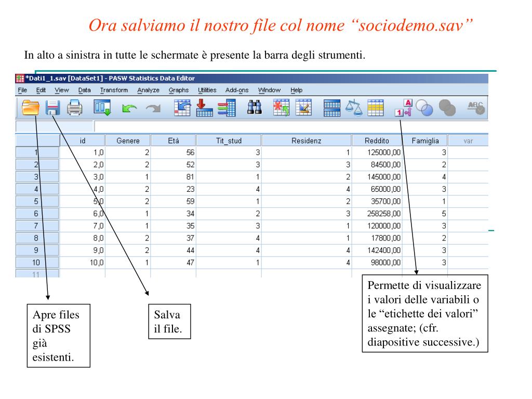Screen dimensions: 532x399
Task: Open the Add-ons menu
Action: point(237,90)
